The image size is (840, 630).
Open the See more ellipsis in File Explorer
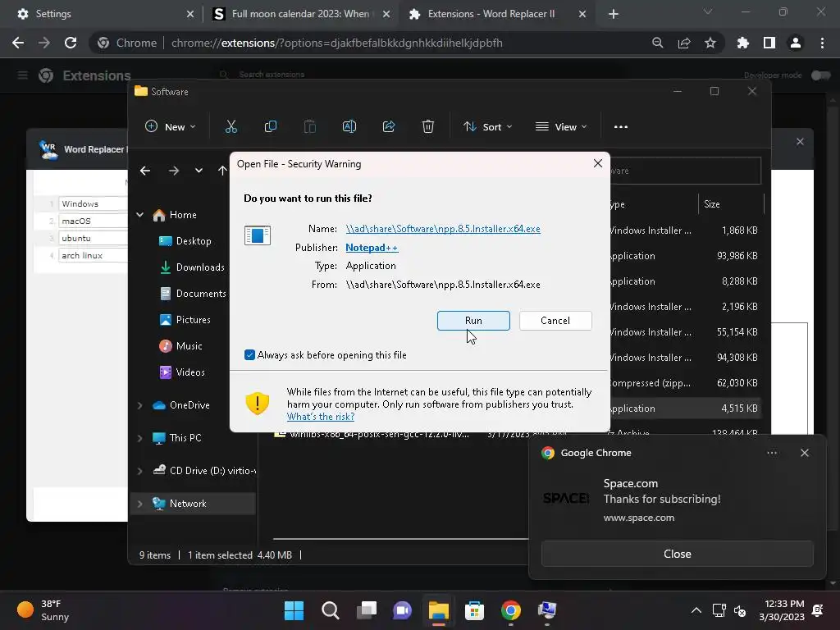pos(621,127)
